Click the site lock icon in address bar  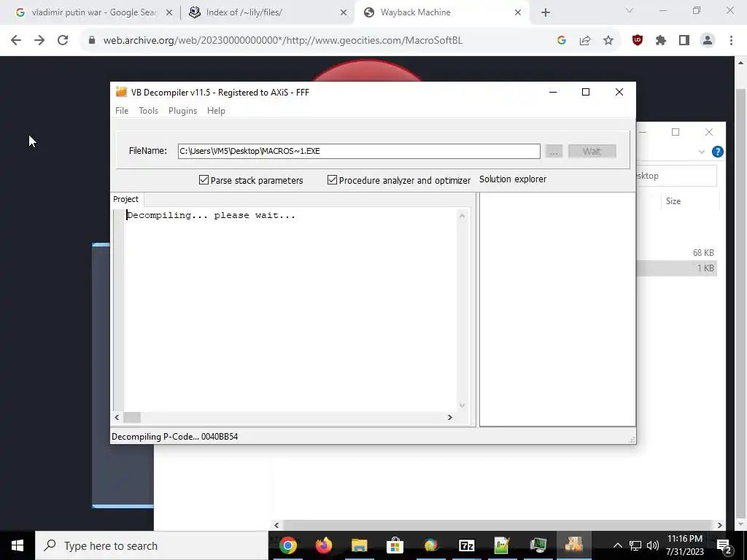click(x=91, y=41)
